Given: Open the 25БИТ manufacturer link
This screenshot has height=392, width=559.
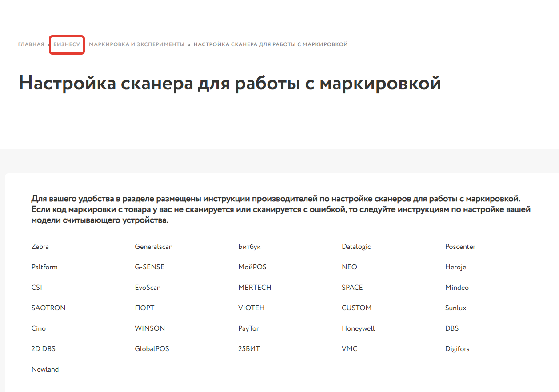Looking at the screenshot, I should pyautogui.click(x=249, y=349).
